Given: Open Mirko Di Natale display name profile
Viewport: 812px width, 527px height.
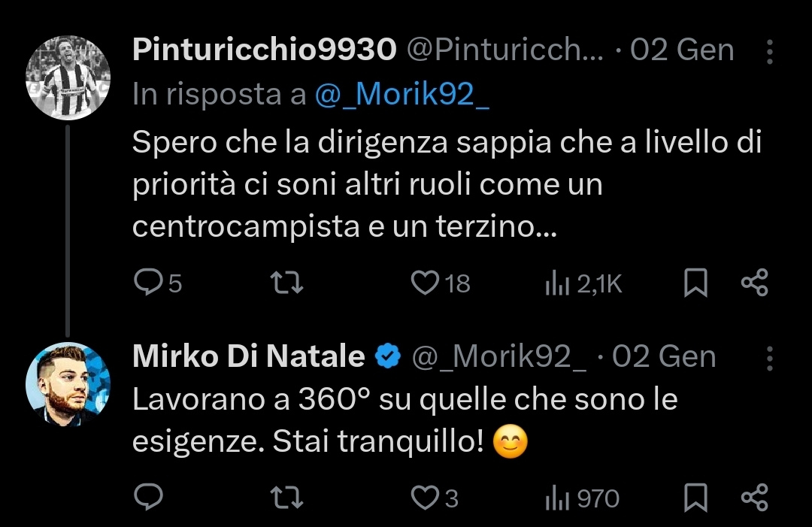Looking at the screenshot, I should tap(249, 356).
